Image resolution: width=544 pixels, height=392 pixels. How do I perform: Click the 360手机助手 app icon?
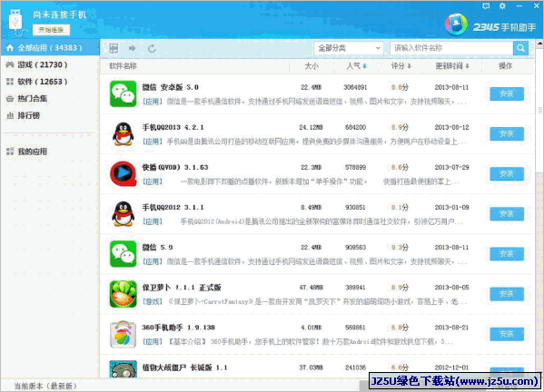tap(124, 334)
